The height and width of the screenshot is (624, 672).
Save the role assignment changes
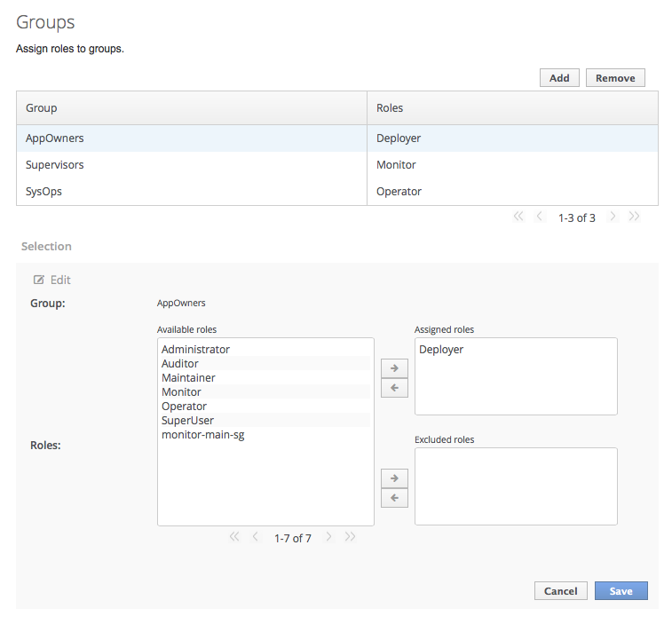(x=621, y=591)
